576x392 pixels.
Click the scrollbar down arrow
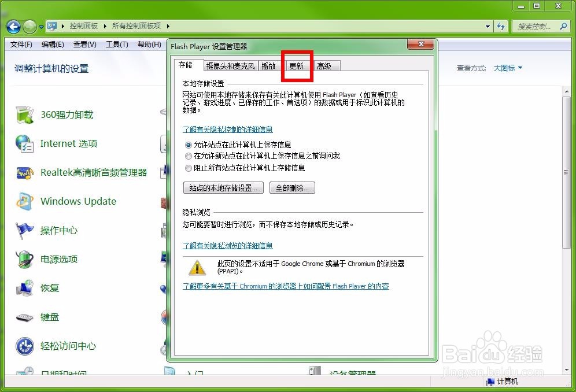(566, 369)
